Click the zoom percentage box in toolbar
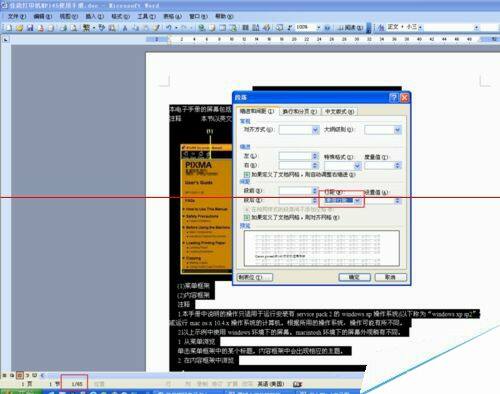This screenshot has width=500, height=394. click(x=305, y=27)
